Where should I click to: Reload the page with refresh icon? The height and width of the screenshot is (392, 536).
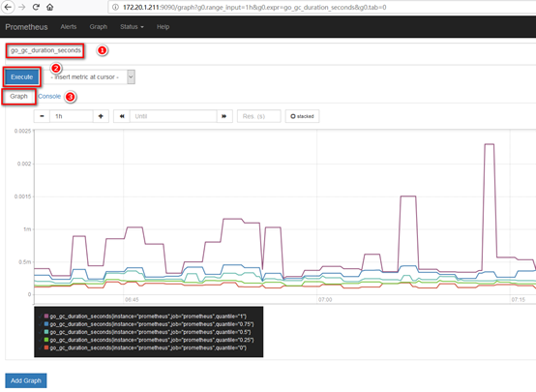coord(36,7)
